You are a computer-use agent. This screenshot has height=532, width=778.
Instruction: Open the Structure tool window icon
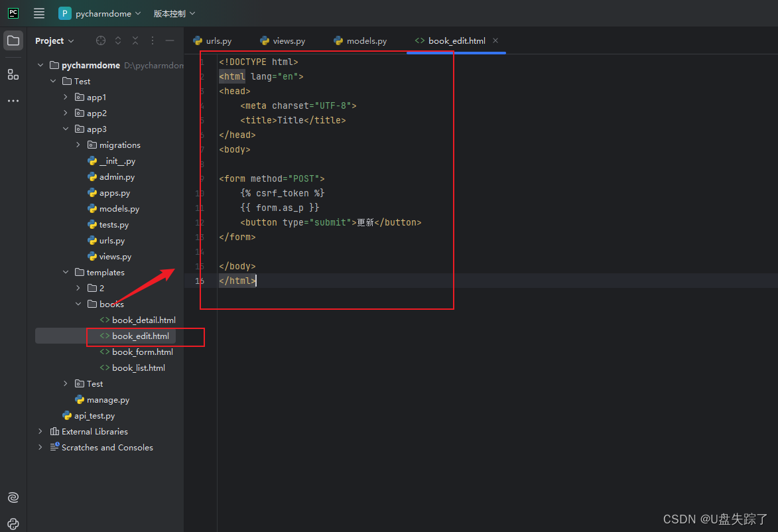(13, 74)
